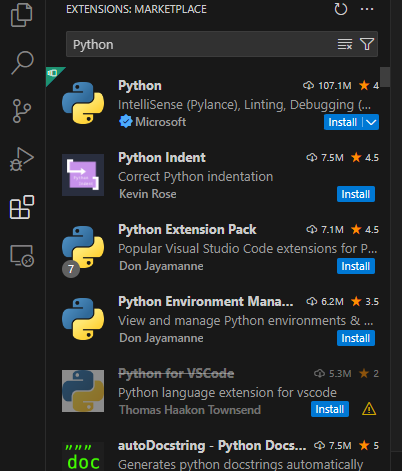Open the Search view in activity bar

point(22,62)
